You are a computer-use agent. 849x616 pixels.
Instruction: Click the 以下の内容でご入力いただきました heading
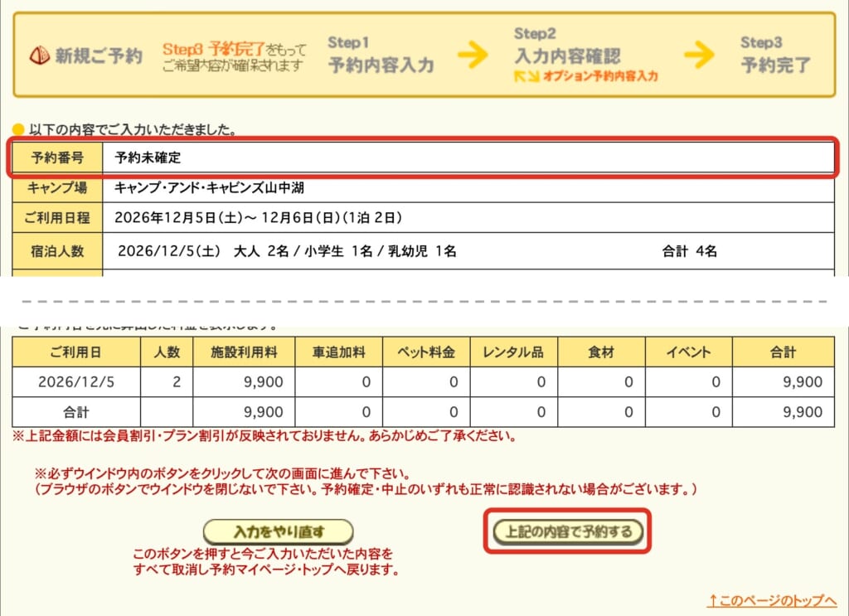click(132, 129)
